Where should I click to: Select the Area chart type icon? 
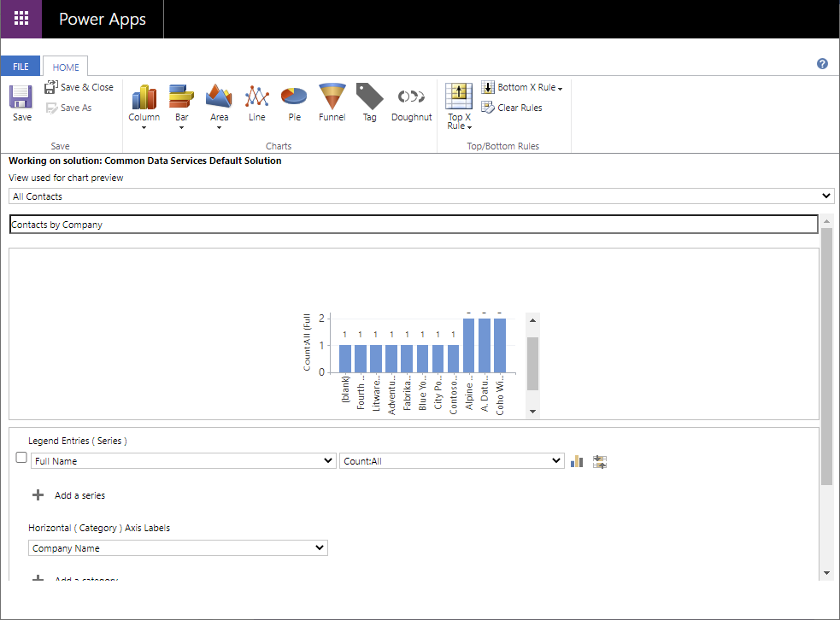[219, 97]
